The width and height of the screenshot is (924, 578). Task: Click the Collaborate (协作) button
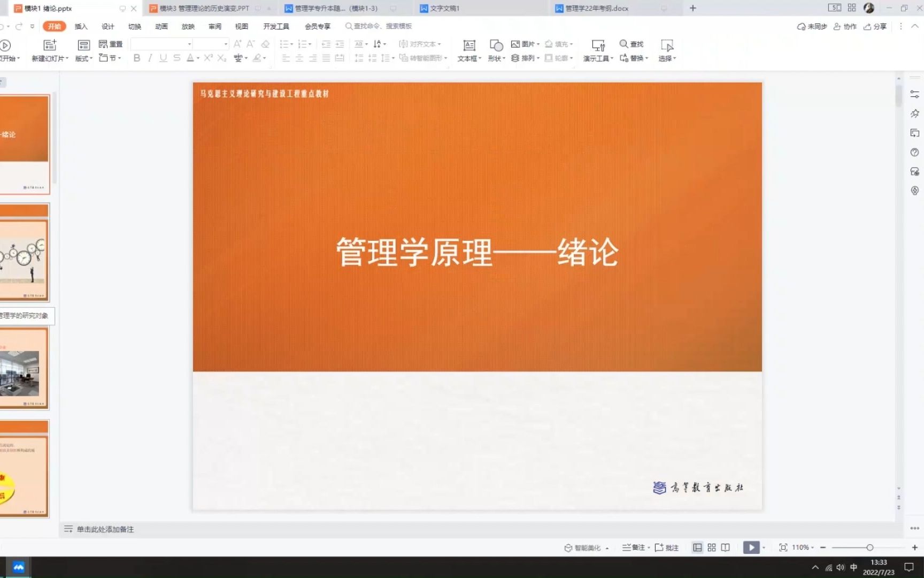(x=845, y=26)
